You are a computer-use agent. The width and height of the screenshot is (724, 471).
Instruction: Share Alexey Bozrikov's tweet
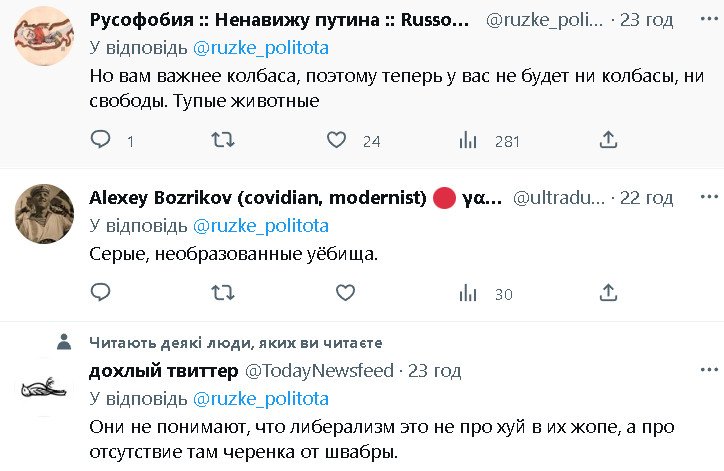(608, 293)
